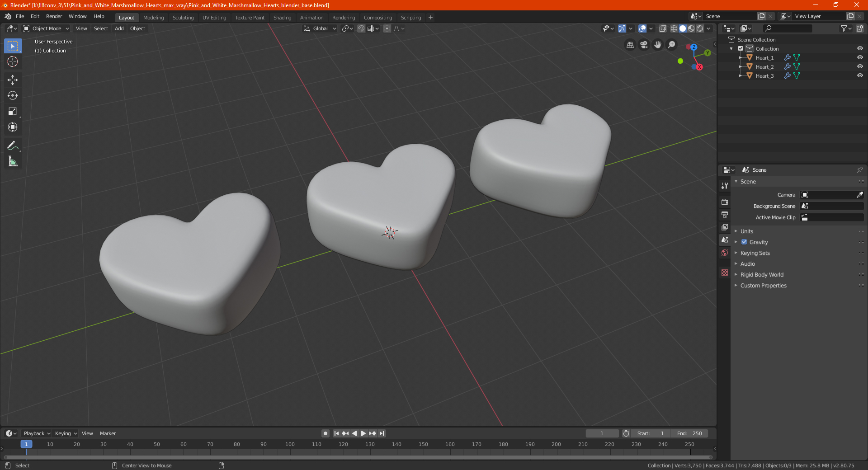Pin the properties editor context
This screenshot has height=470, width=868.
point(859,170)
